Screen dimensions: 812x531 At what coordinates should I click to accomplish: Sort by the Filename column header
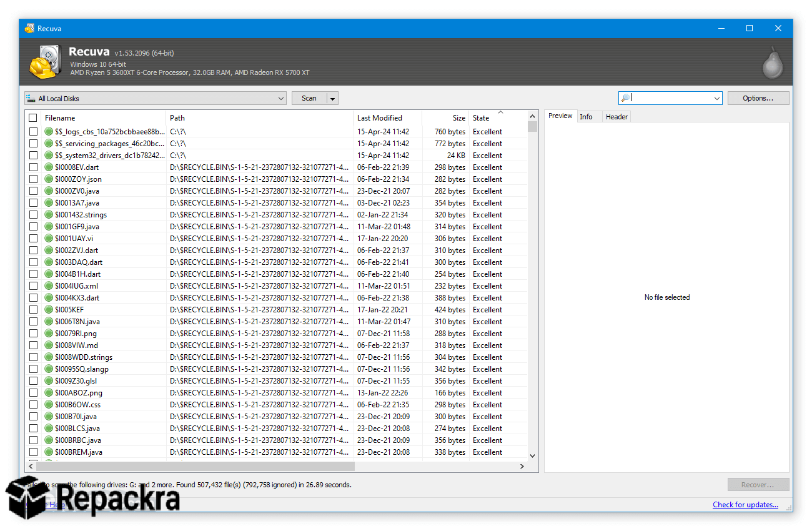(x=104, y=117)
